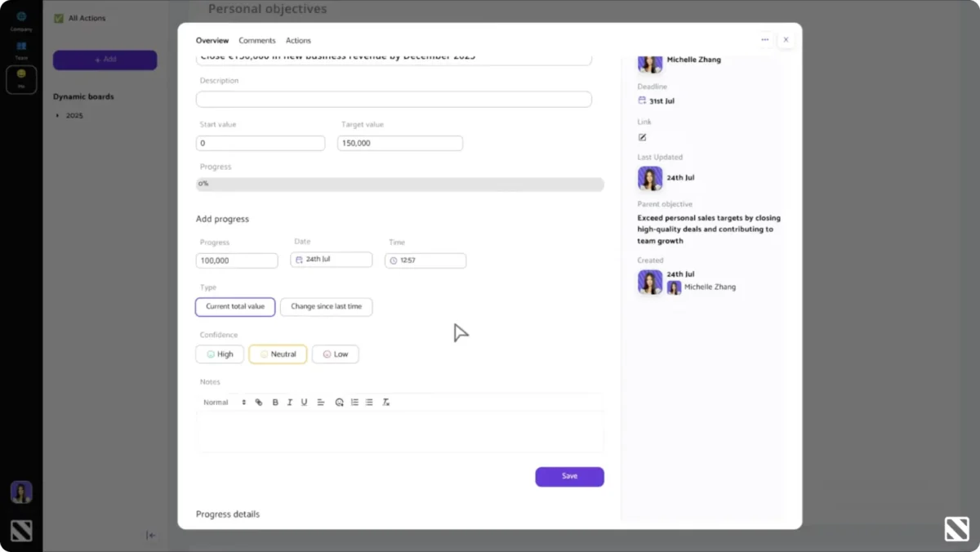The width and height of the screenshot is (980, 552).
Task: Click the link insert icon in Notes toolbar
Action: 259,403
